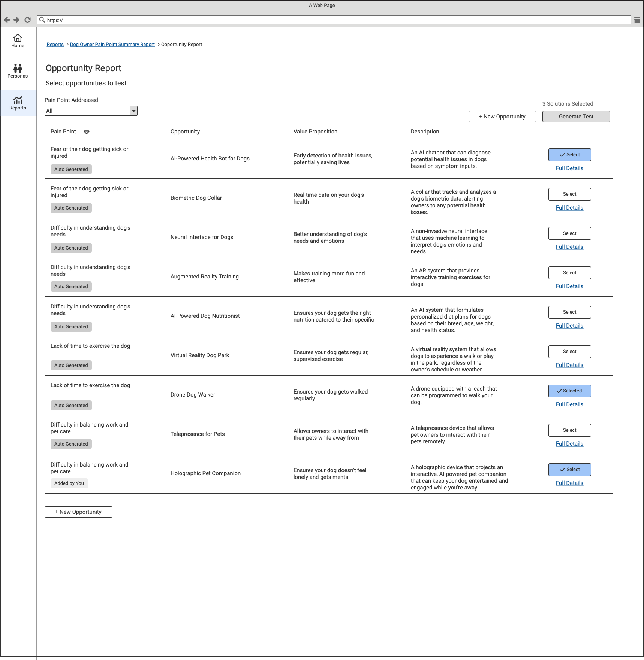Open Dog Owner Pain Point Summary Report breadcrumb

coord(112,45)
